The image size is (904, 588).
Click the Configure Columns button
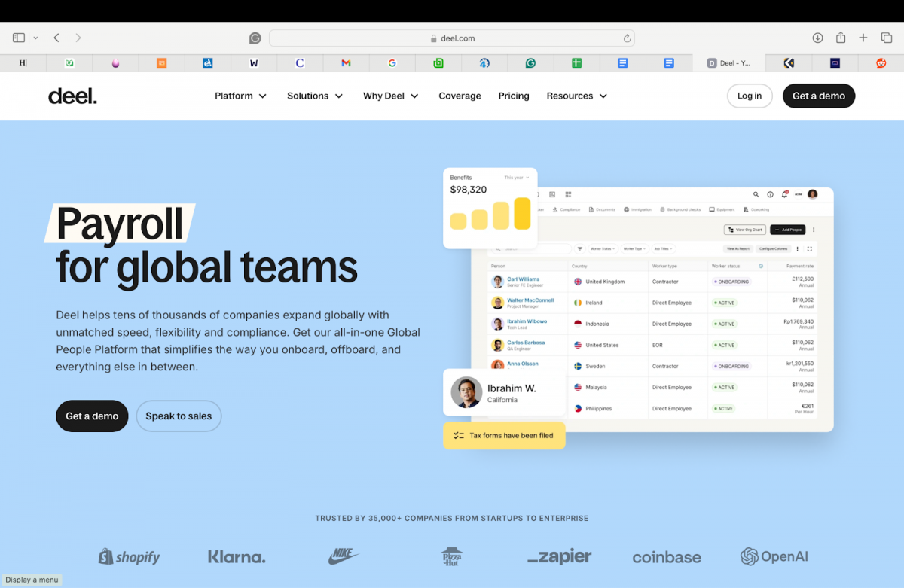773,248
